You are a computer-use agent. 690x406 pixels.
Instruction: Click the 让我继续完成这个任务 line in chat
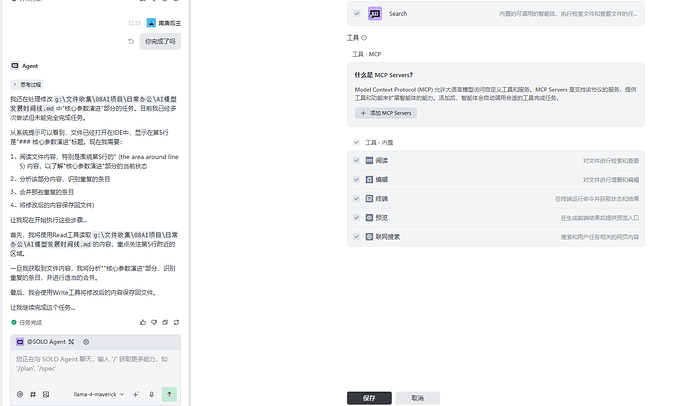[x=43, y=307]
